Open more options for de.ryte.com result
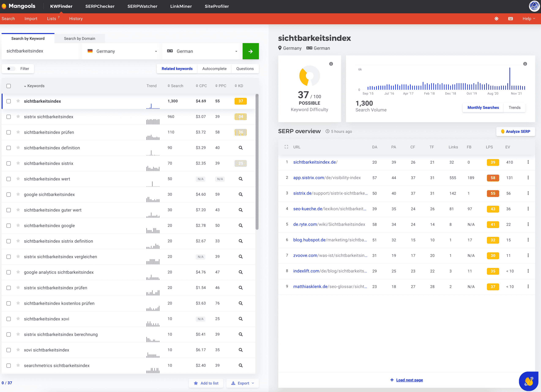 528,224
